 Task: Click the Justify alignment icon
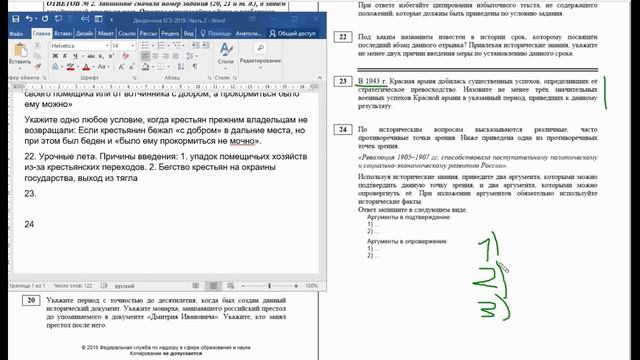click(x=176, y=56)
